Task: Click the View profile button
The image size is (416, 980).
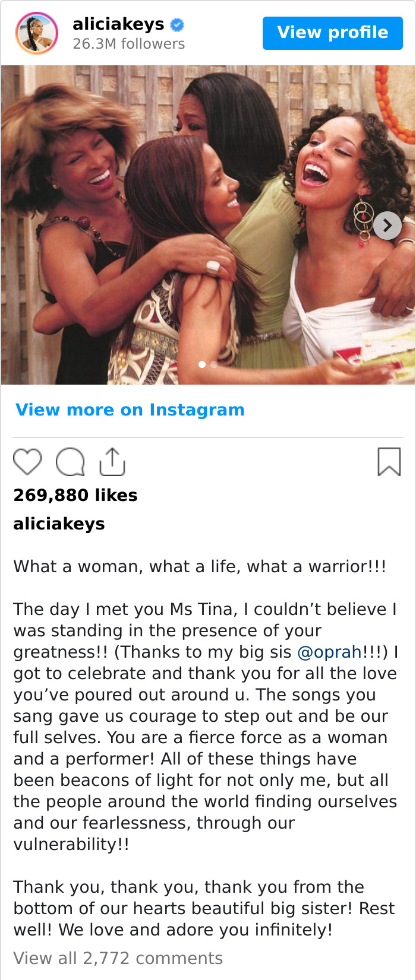Action: [x=333, y=33]
